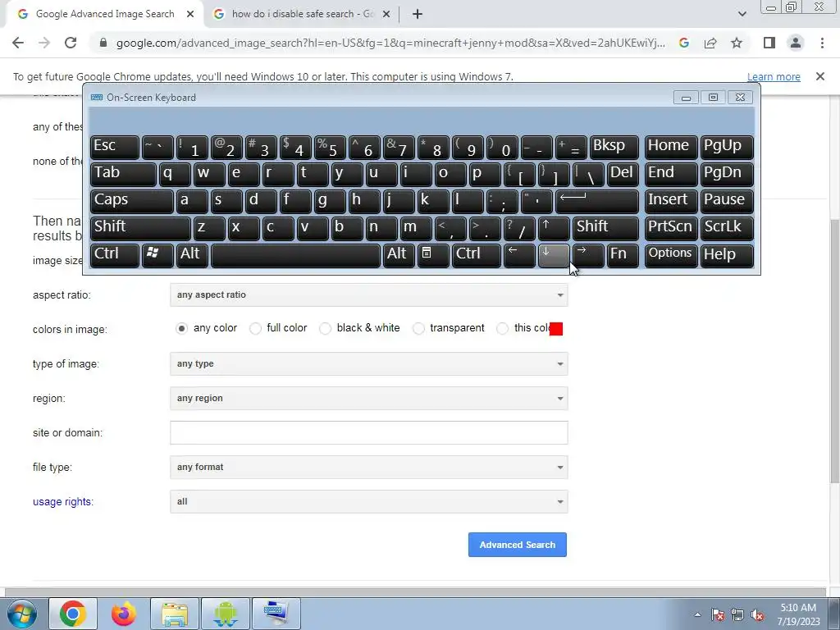840x630 pixels.
Task: Open the usage rights dropdown
Action: pos(368,502)
